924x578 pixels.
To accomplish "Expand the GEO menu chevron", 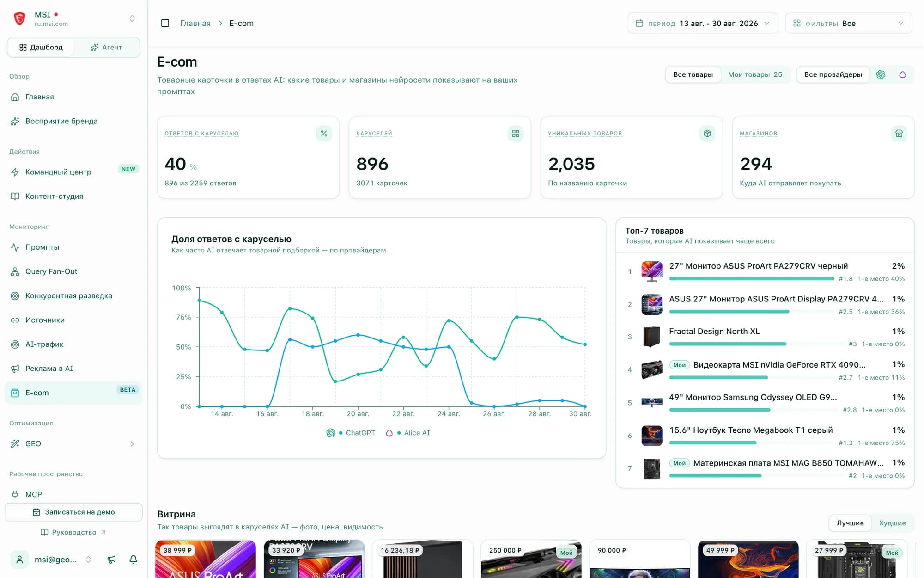I will pyautogui.click(x=132, y=444).
